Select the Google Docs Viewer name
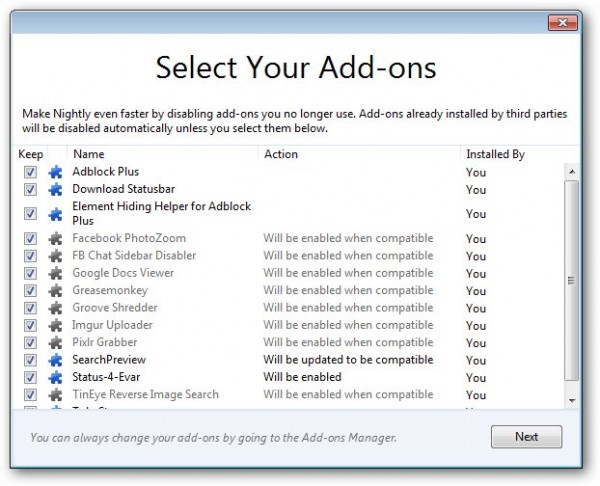Screen dimensions: 600x486 tap(123, 273)
